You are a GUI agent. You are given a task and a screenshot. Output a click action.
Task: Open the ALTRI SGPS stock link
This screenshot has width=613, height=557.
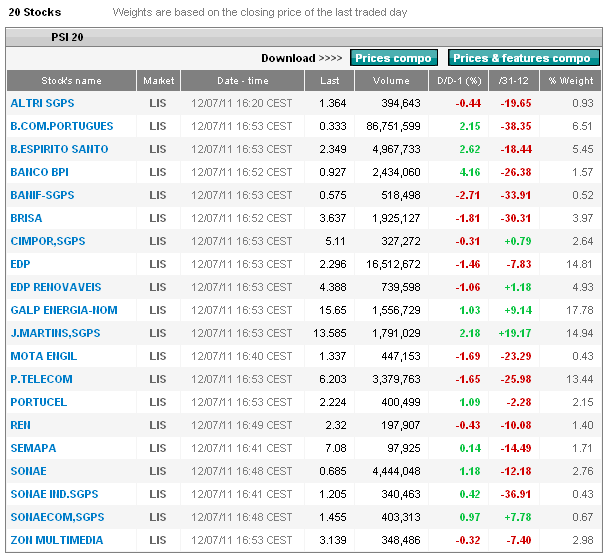(42, 103)
